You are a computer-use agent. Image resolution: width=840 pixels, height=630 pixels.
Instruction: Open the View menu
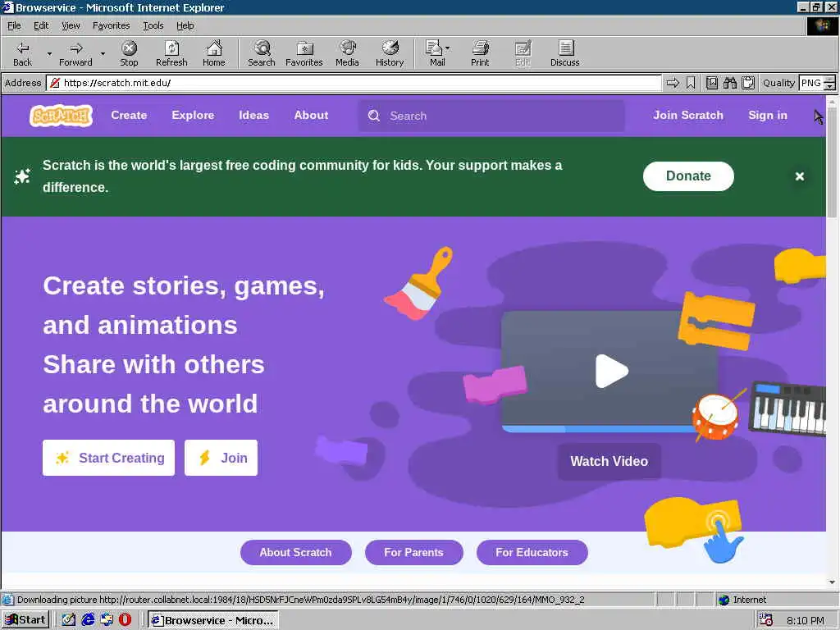pos(71,25)
